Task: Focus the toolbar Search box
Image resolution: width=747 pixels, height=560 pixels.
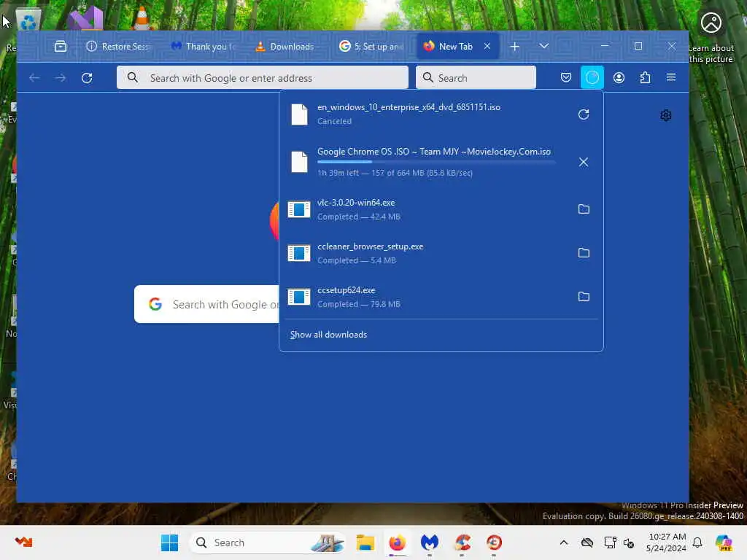Action: tap(476, 77)
